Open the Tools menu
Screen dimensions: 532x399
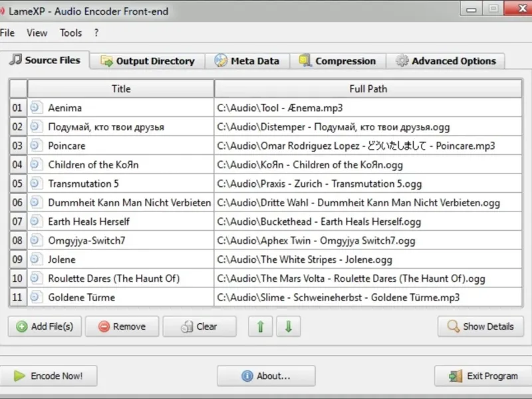[71, 33]
